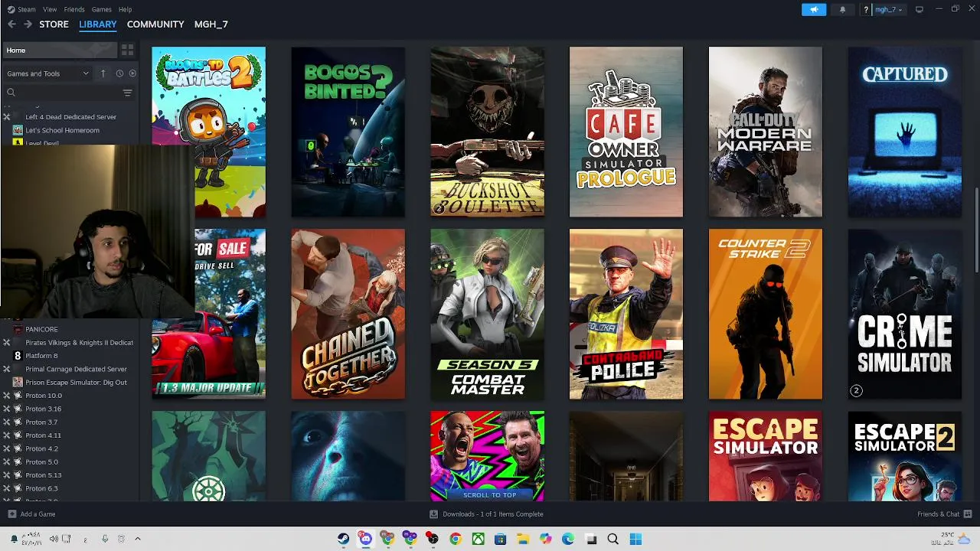
Task: Open the collections grid view icon
Action: coord(127,50)
